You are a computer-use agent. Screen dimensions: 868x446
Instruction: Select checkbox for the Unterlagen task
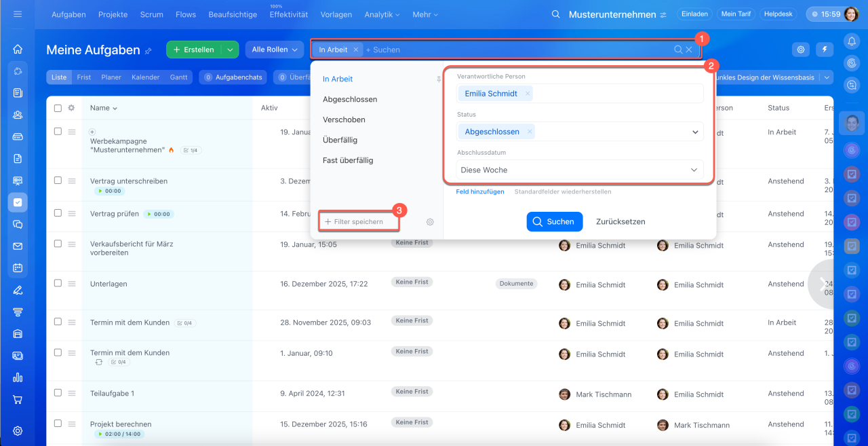click(58, 283)
